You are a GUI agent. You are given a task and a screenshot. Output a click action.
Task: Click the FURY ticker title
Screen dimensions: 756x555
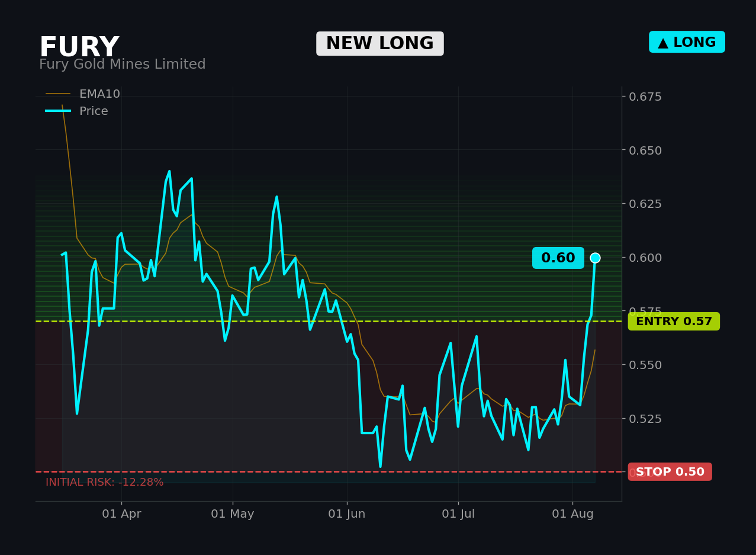(x=79, y=47)
